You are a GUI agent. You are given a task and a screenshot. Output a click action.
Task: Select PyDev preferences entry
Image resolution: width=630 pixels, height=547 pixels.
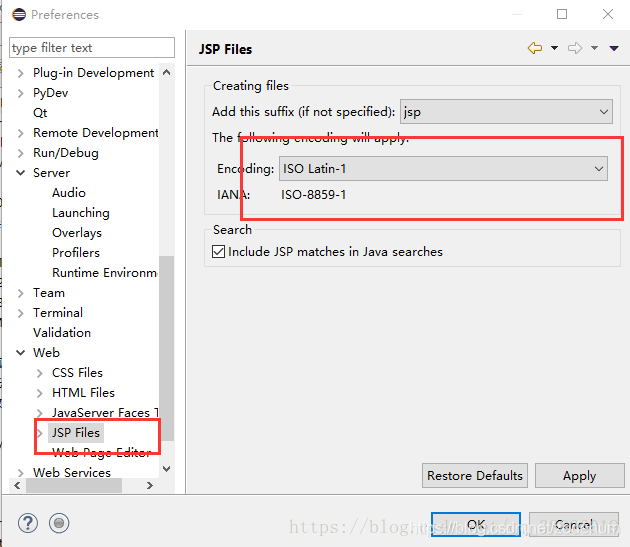51,93
